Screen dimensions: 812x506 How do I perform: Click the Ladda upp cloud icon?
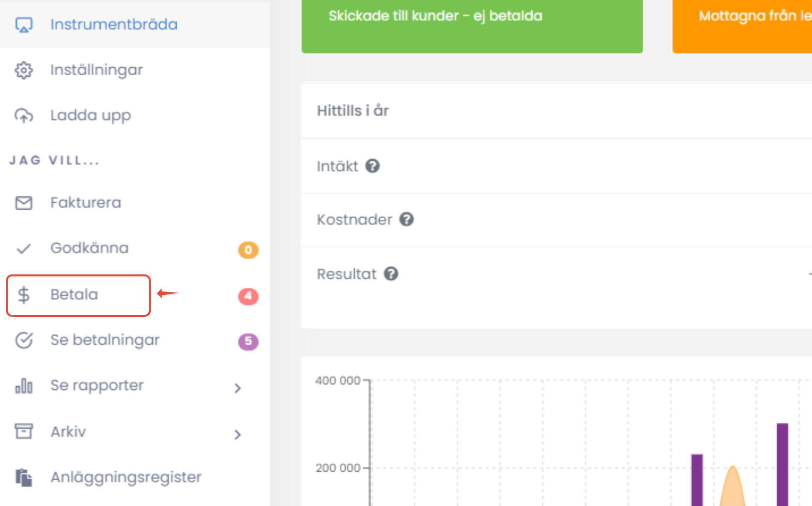click(24, 116)
